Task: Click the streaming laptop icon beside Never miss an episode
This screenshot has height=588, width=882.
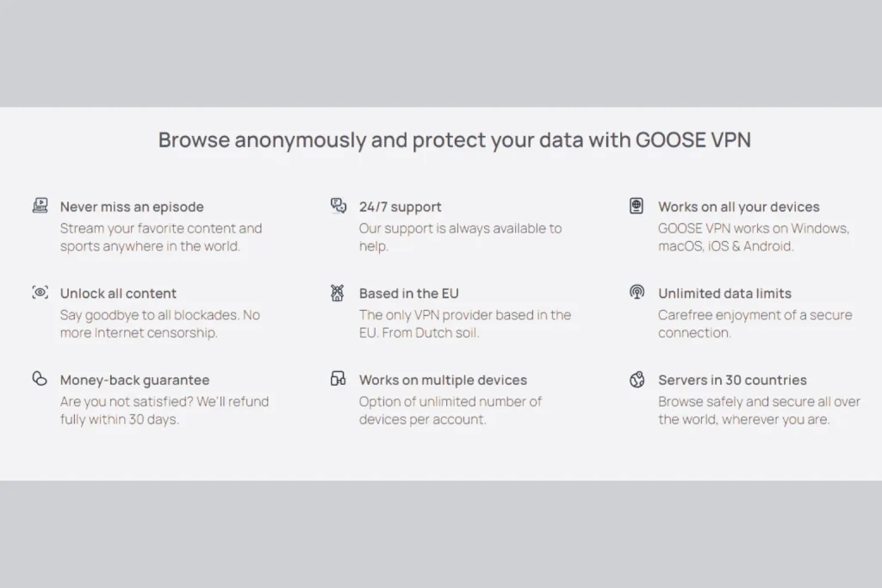Action: point(40,206)
